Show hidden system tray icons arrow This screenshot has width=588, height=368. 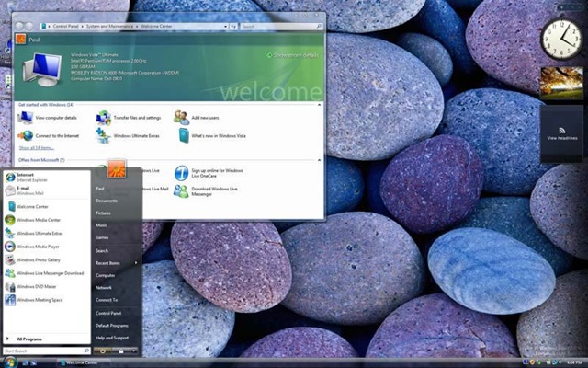point(560,362)
